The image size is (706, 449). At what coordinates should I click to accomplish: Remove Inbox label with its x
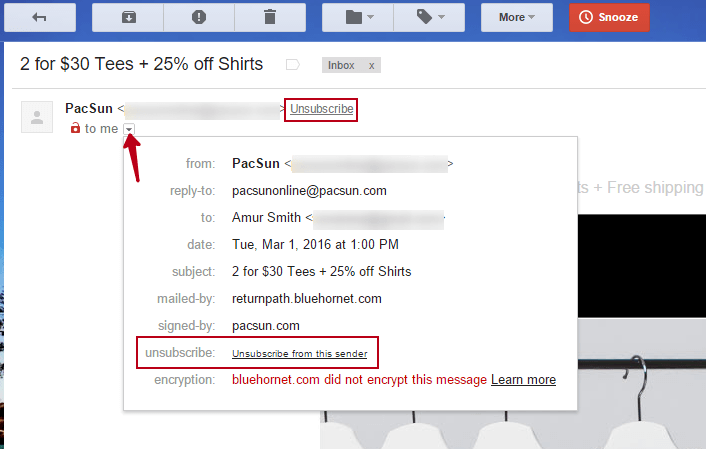coord(371,65)
